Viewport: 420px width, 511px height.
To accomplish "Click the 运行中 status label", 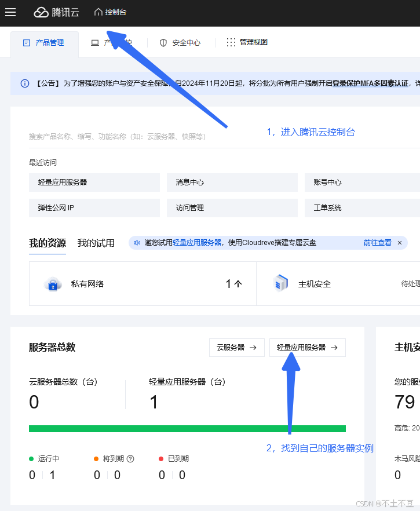I will coord(48,459).
